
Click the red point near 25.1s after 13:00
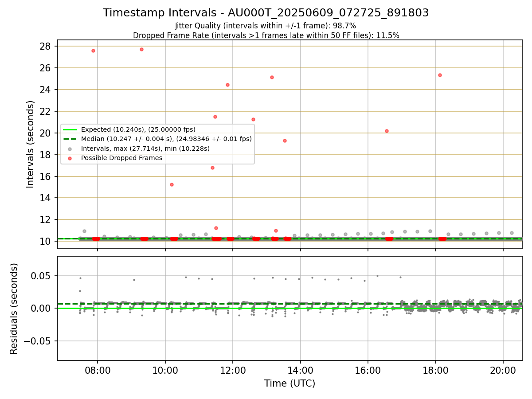(x=272, y=77)
